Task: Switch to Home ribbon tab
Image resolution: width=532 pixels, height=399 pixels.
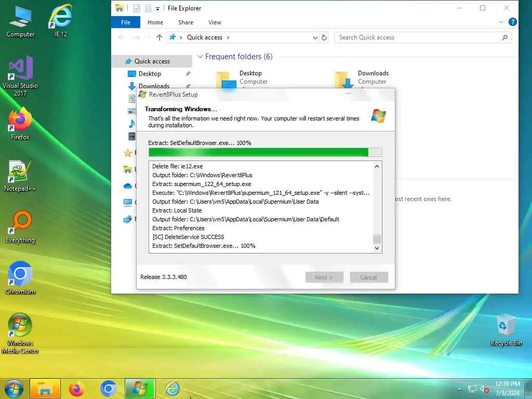Action: [155, 22]
